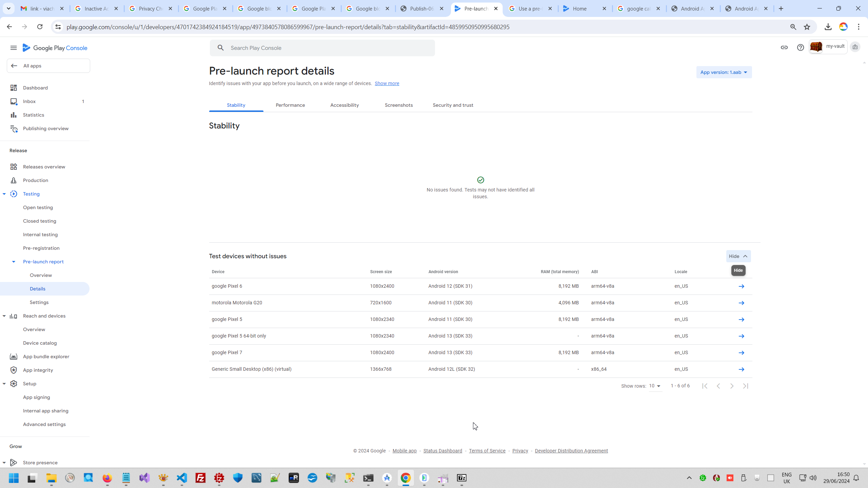Open the App version 1.aab dropdown
This screenshot has width=868, height=488.
tap(724, 72)
